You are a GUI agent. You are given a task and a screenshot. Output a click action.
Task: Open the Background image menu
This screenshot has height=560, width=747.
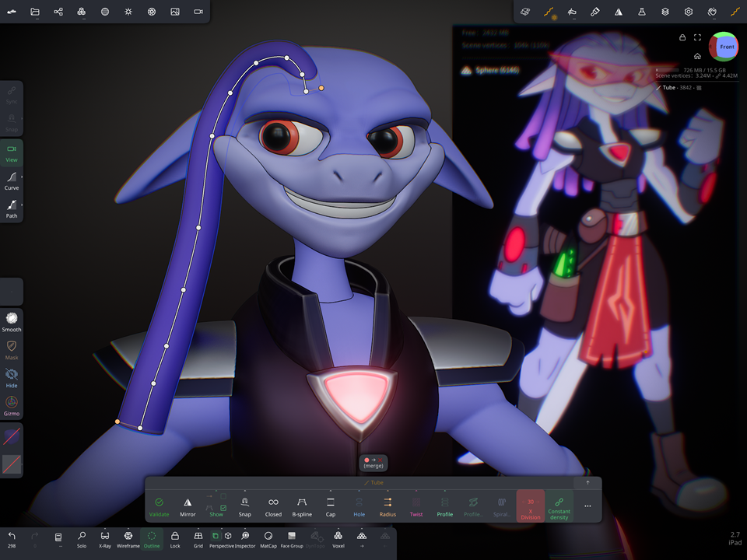click(175, 12)
